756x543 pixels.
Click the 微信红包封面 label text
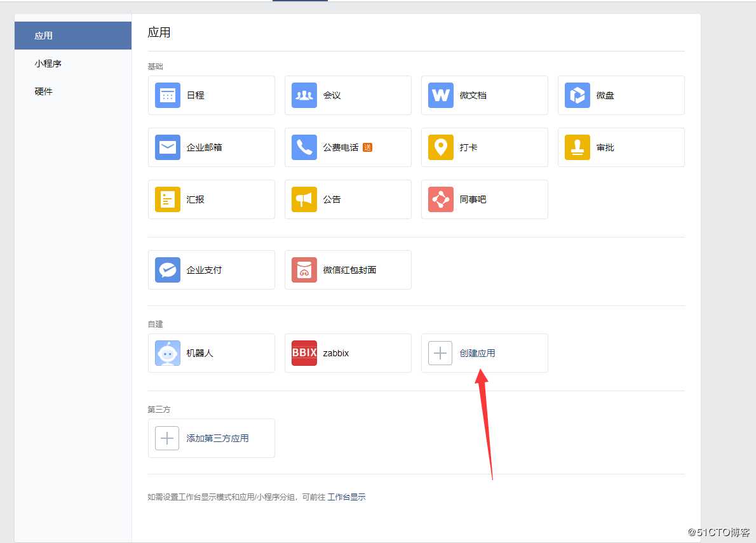click(x=349, y=270)
